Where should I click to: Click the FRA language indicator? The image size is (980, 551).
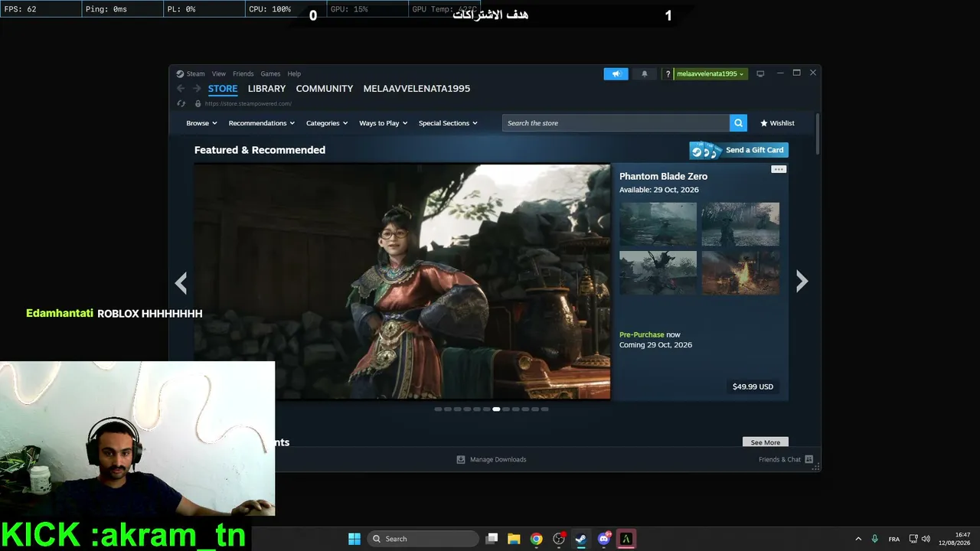point(893,539)
